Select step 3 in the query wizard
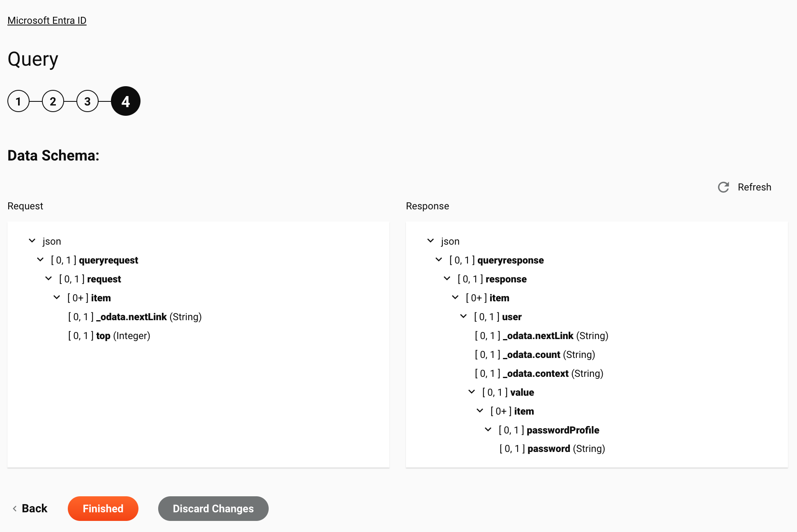 88,101
